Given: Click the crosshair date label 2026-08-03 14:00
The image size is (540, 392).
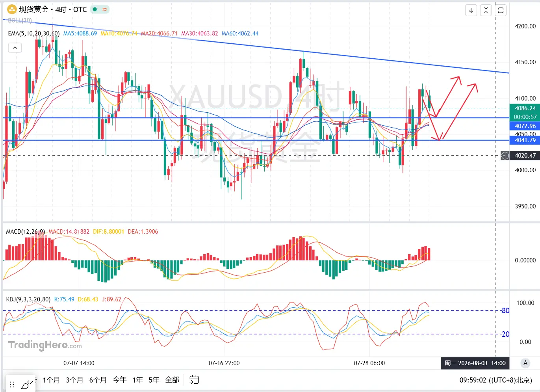Looking at the screenshot, I should point(475,363).
